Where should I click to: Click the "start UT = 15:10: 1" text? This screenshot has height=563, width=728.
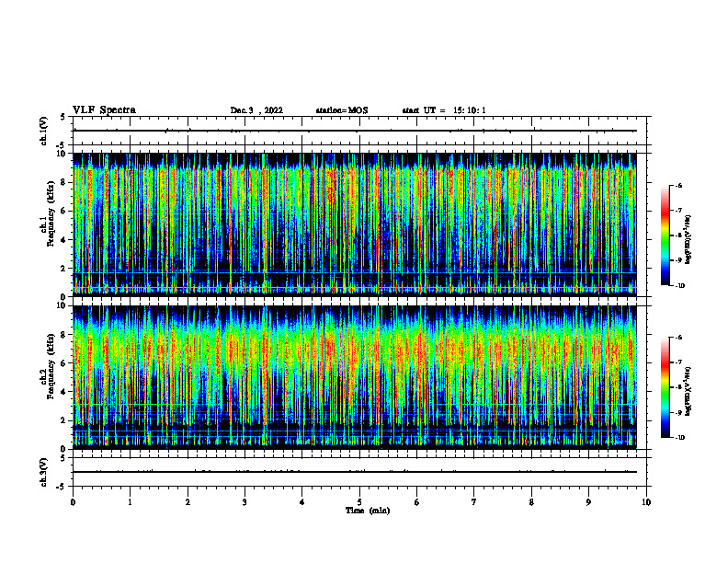tap(444, 110)
